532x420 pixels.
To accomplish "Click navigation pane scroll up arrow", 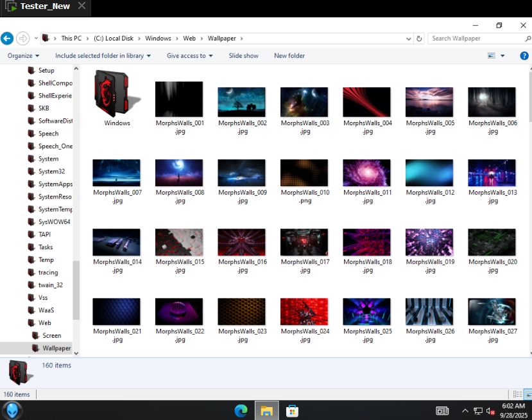I will 76,68.
